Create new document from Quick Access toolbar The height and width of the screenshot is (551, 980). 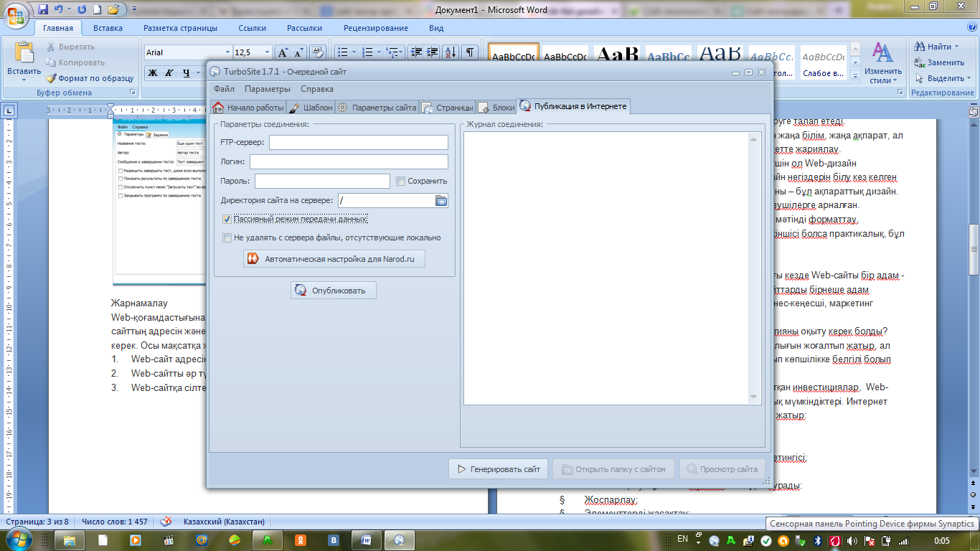tap(97, 9)
